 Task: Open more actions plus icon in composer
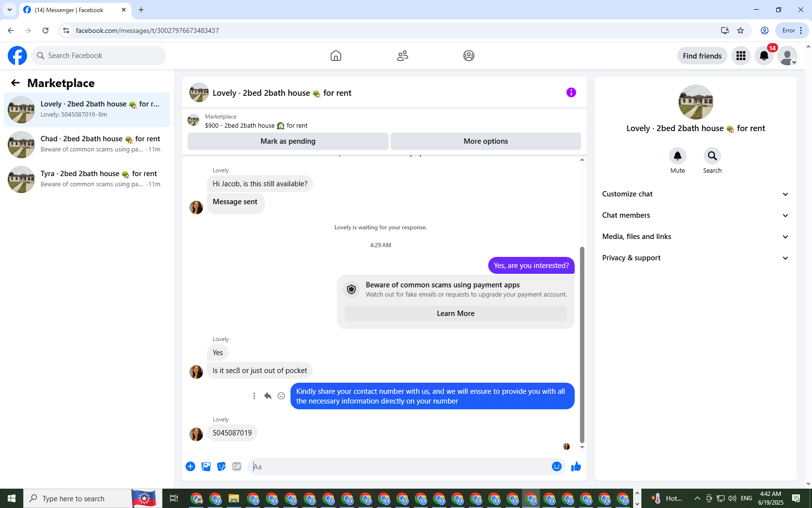coord(190,466)
